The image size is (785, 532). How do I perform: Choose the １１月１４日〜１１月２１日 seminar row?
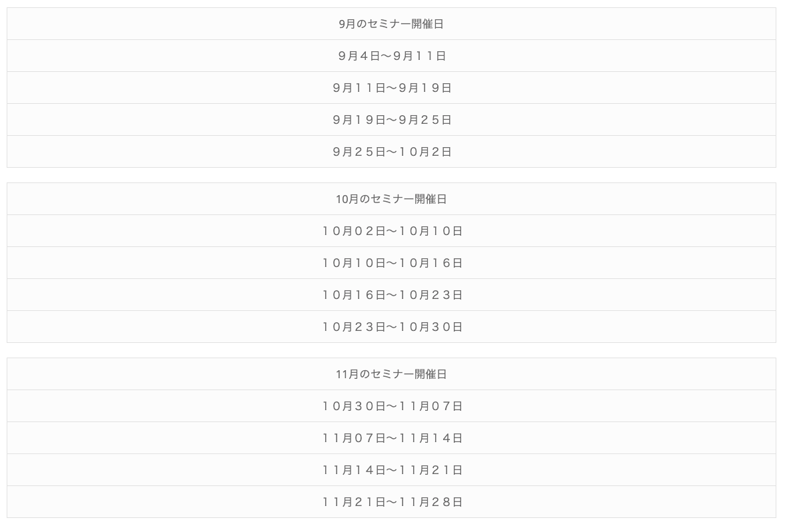pyautogui.click(x=391, y=470)
